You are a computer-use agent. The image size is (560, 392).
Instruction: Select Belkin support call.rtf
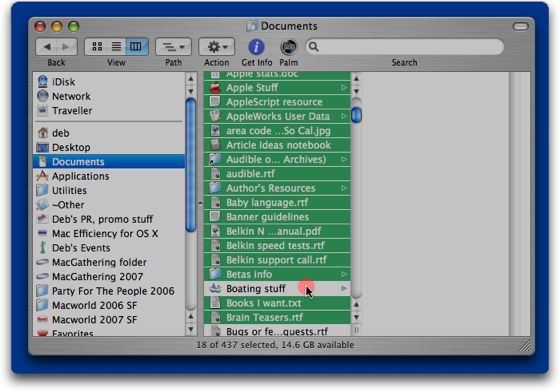[277, 260]
